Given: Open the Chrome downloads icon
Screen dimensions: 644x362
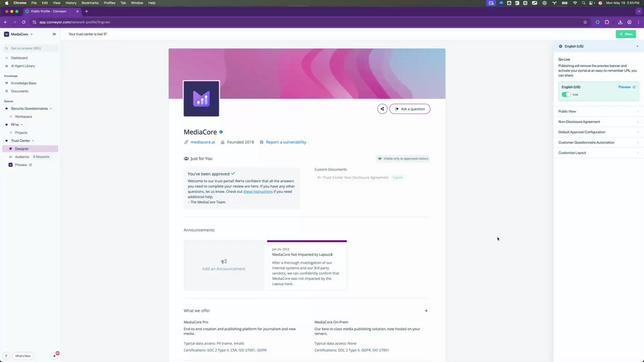Looking at the screenshot, I should (620, 22).
